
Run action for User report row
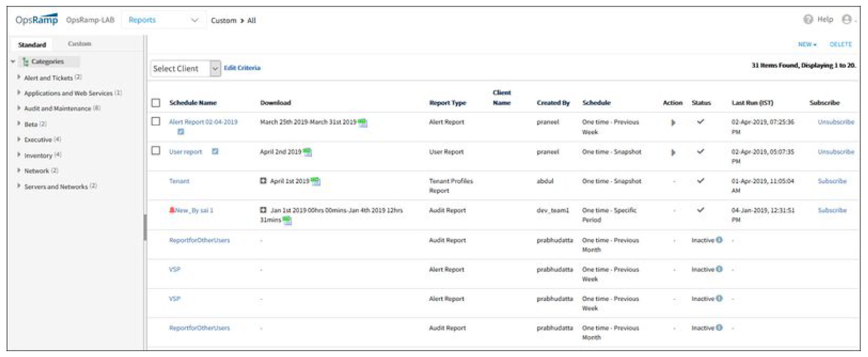coord(673,152)
